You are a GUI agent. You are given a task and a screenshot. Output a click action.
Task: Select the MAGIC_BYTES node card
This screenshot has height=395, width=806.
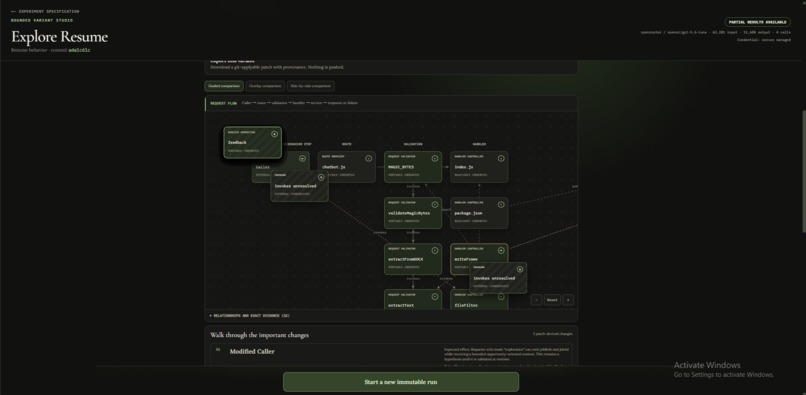pos(413,167)
